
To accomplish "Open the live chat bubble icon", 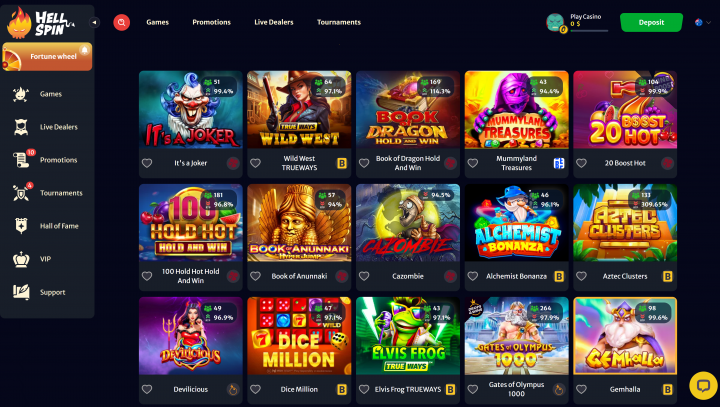I will [x=703, y=385].
